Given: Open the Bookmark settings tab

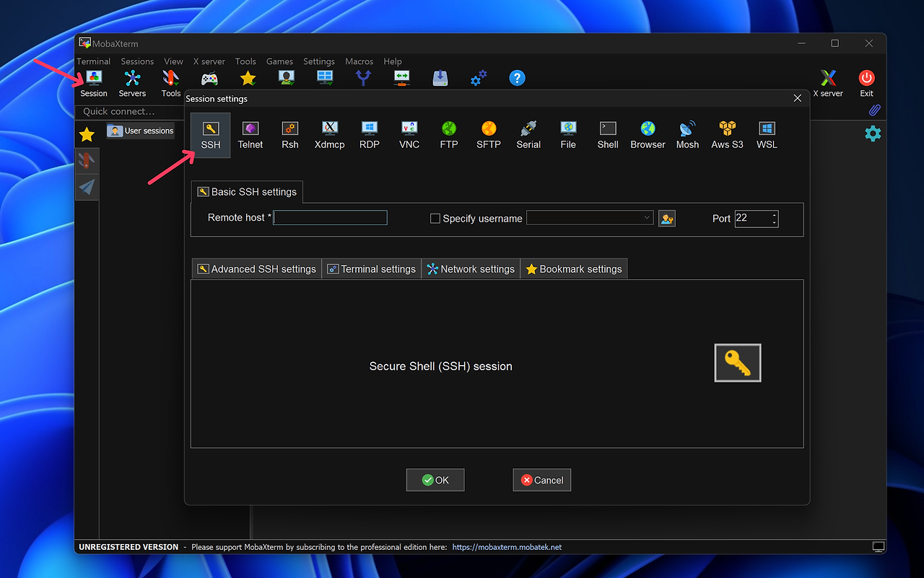Looking at the screenshot, I should 574,269.
